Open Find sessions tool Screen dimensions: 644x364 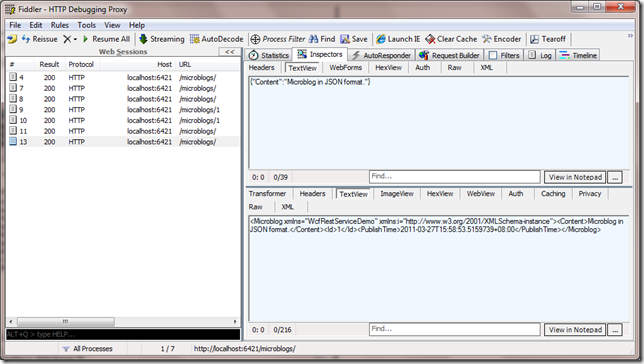tap(322, 39)
